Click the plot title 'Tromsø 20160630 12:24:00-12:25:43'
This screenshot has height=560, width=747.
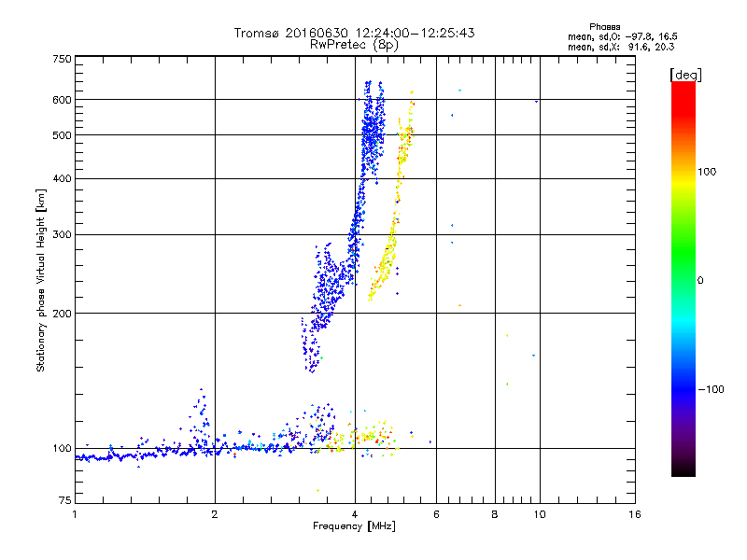click(354, 33)
